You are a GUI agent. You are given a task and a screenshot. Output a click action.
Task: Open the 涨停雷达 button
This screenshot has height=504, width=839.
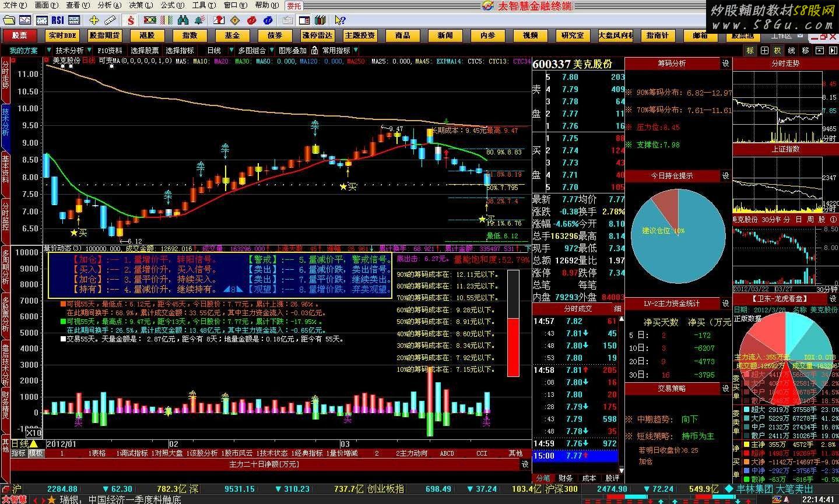click(317, 36)
